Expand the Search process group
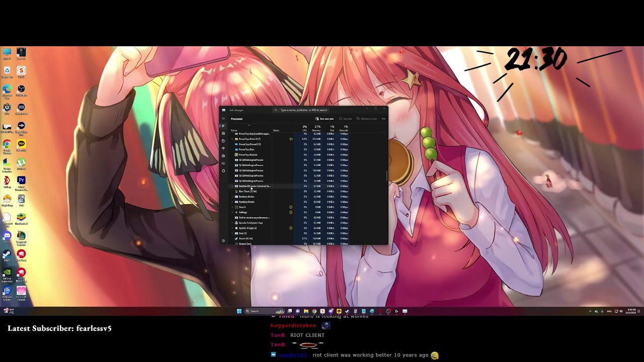This screenshot has height=362, width=644. [x=232, y=207]
